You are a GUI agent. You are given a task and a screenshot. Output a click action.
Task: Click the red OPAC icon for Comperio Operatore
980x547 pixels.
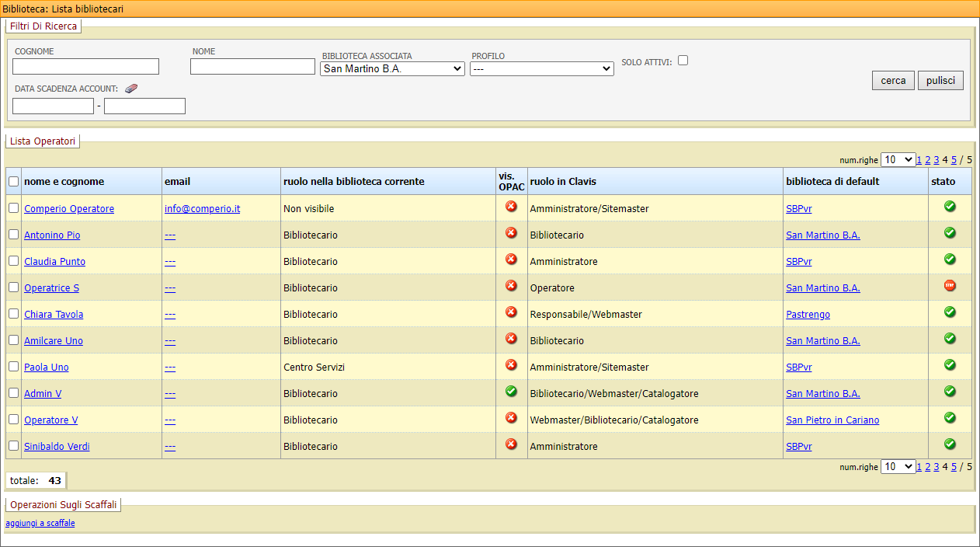click(x=511, y=207)
